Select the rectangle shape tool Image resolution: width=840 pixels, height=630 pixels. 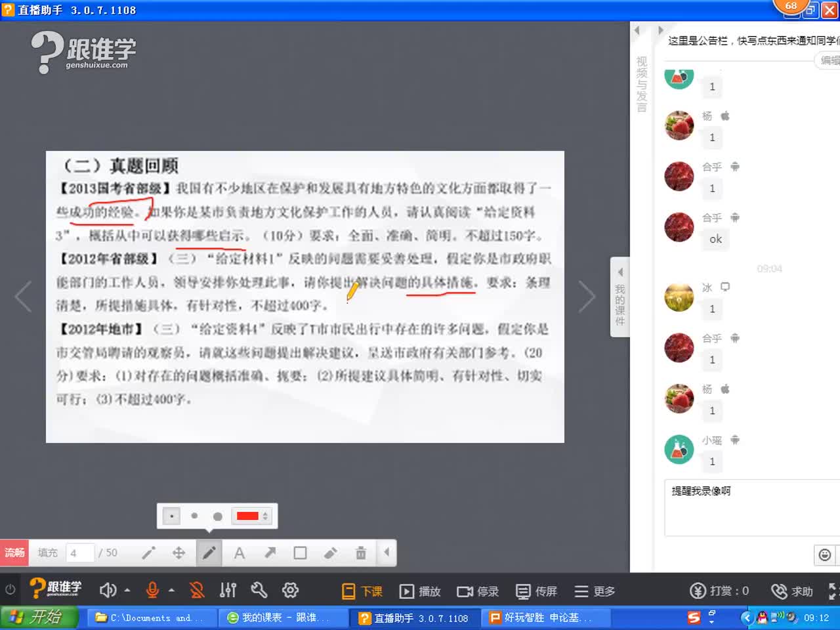pos(300,553)
